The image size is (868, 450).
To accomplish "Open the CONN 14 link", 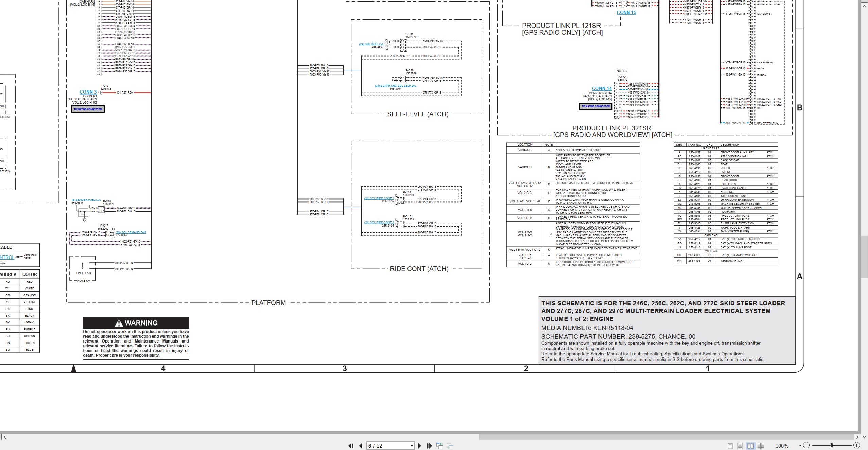I will (602, 88).
